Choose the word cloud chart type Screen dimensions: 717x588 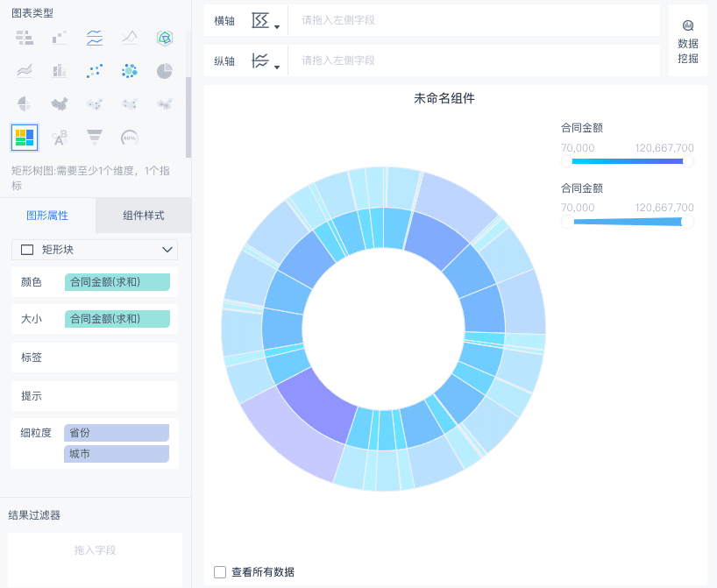[x=60, y=138]
